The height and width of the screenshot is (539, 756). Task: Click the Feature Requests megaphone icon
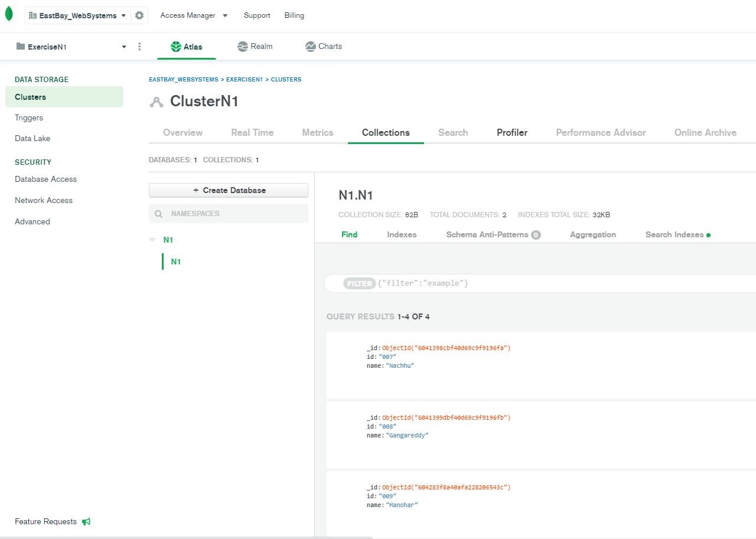(86, 521)
